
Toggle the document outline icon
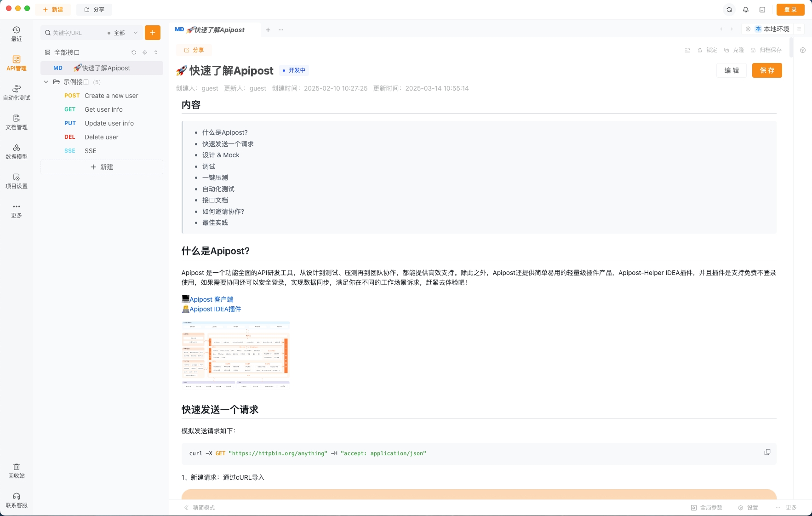[687, 50]
